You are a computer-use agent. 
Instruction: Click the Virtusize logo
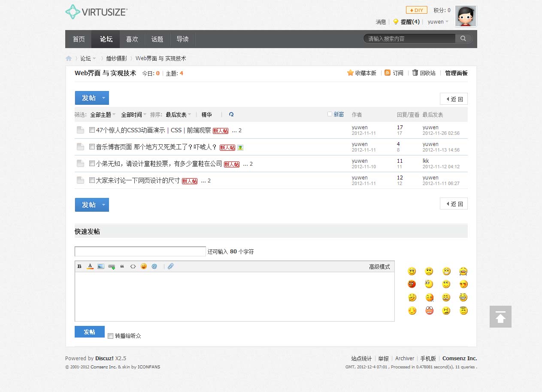coord(97,12)
